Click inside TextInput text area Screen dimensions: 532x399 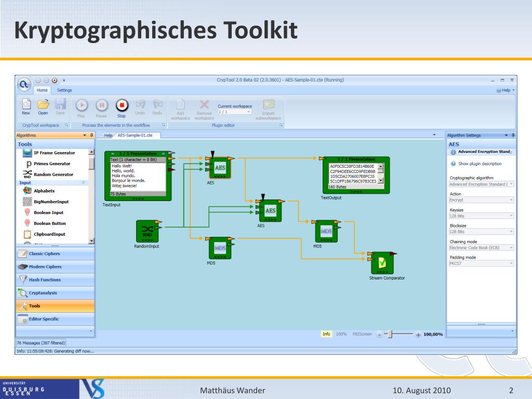click(138, 177)
